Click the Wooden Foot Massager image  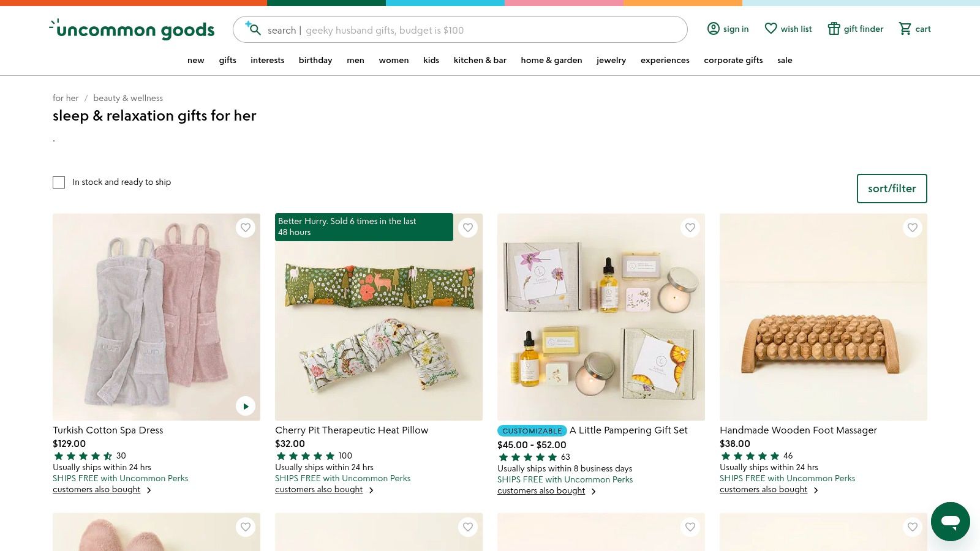coord(823,317)
